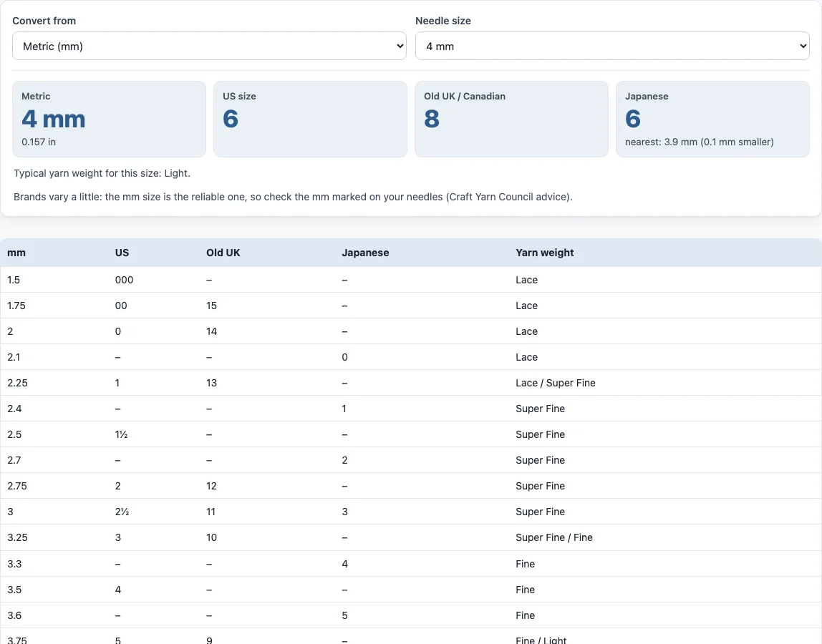Click Old UK cell "13"
The width and height of the screenshot is (822, 644).
(x=212, y=383)
